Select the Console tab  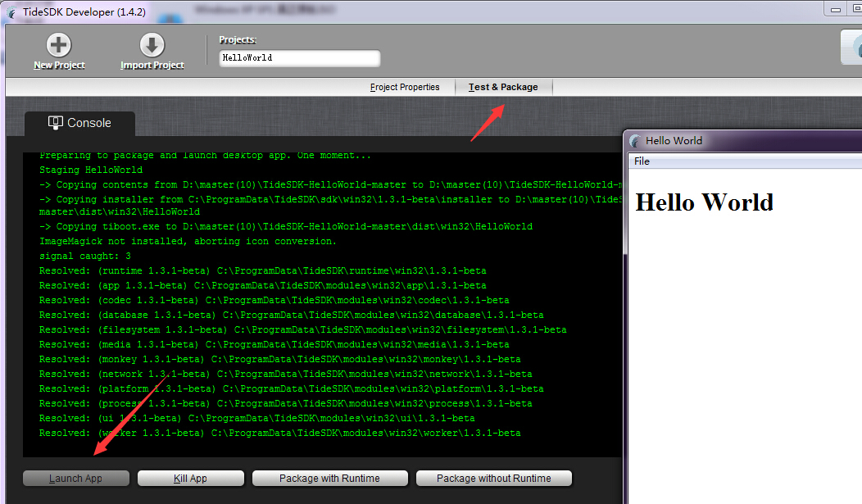79,123
